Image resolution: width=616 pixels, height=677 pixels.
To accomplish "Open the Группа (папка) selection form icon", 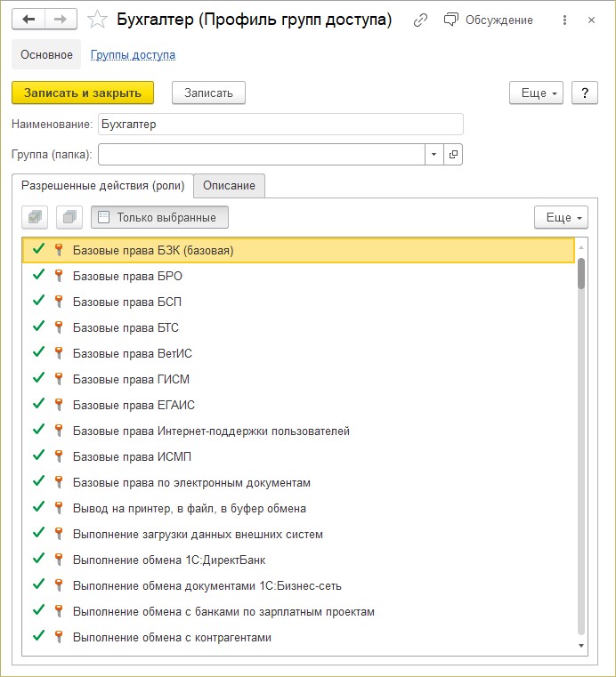I will [x=453, y=154].
